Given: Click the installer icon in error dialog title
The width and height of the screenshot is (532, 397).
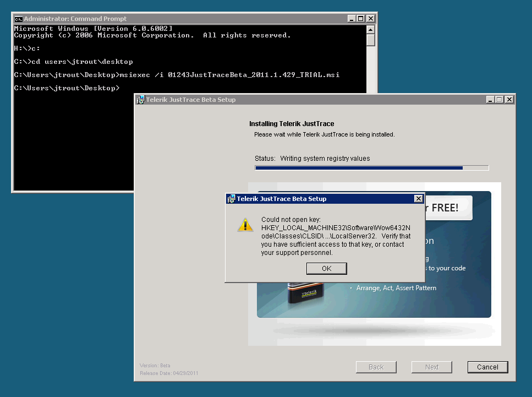Looking at the screenshot, I should point(231,199).
